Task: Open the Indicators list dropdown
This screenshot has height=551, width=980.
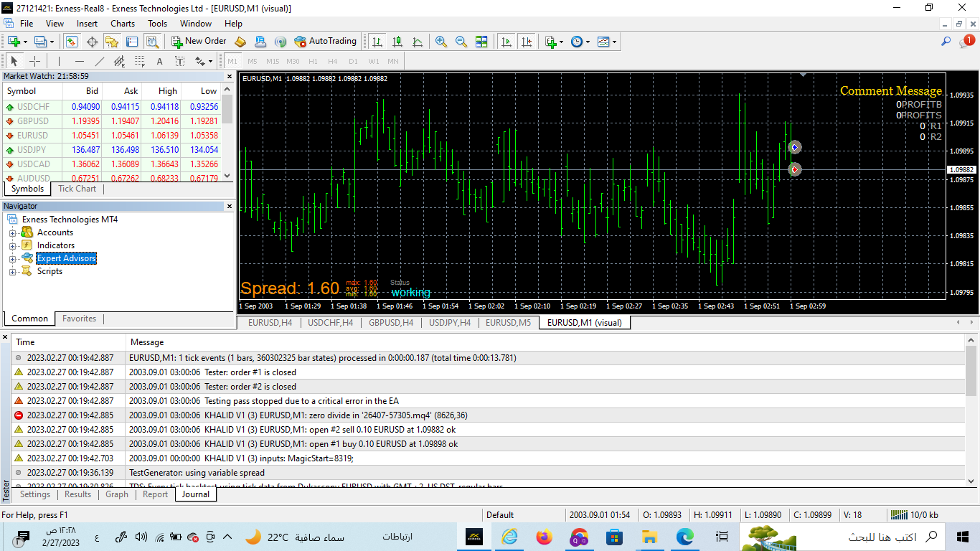Action: point(554,42)
